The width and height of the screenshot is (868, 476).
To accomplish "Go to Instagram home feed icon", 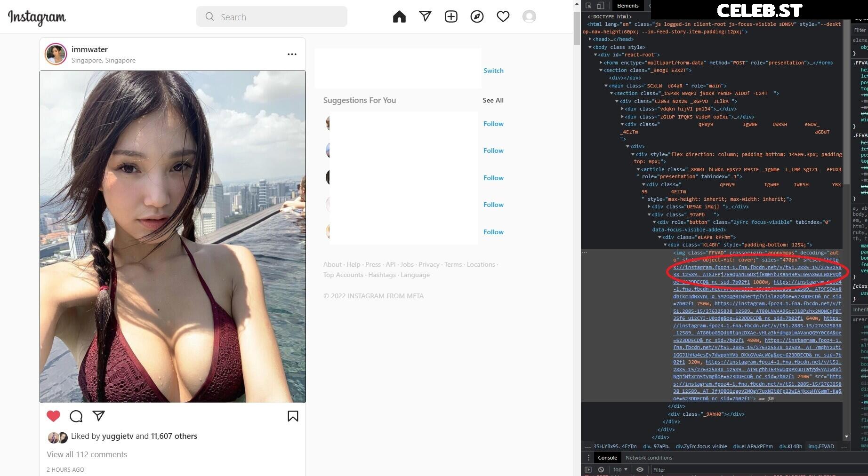I will (399, 17).
